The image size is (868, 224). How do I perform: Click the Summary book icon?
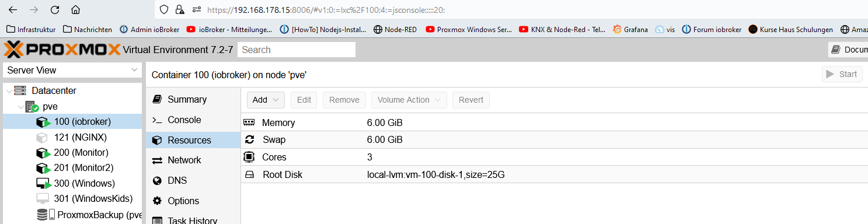156,100
